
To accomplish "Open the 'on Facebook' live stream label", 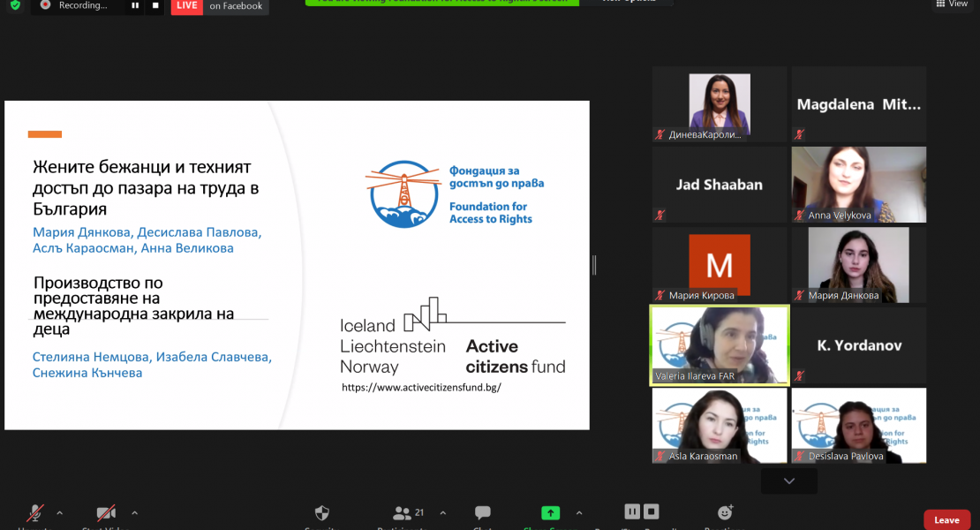I will point(236,6).
